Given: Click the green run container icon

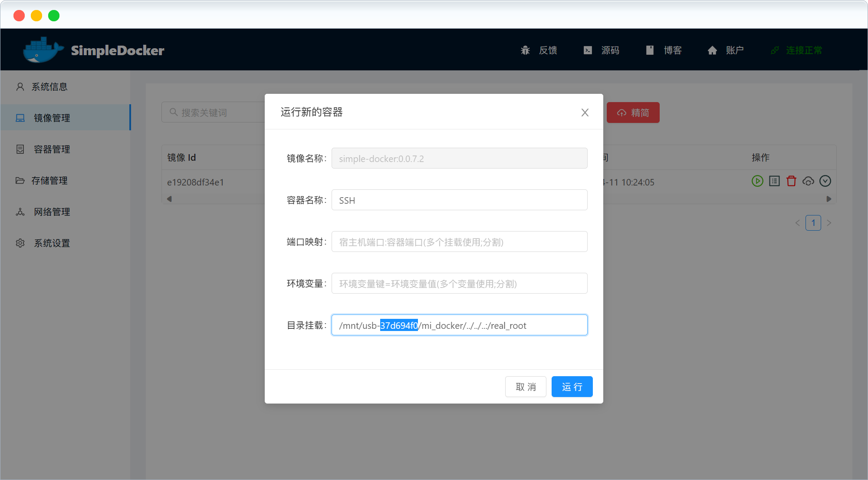Looking at the screenshot, I should pyautogui.click(x=757, y=181).
